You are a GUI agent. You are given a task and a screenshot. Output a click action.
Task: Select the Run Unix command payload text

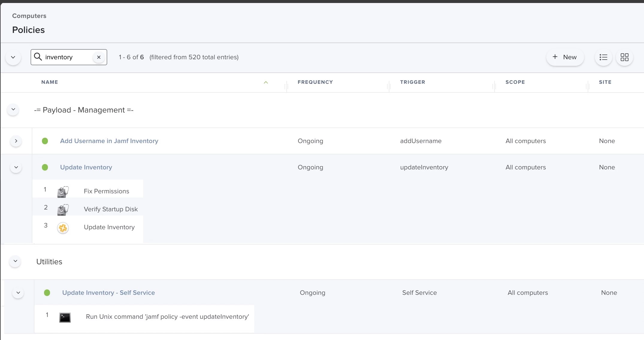[x=167, y=317]
